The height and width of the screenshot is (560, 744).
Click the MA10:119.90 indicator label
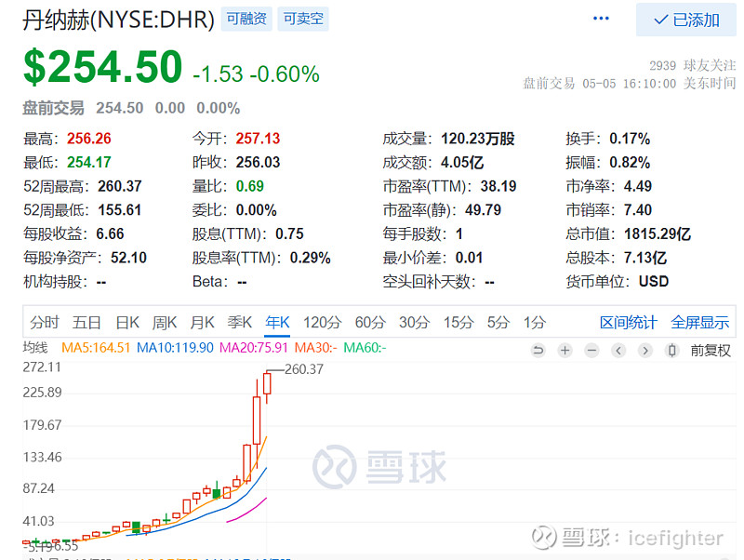175,348
